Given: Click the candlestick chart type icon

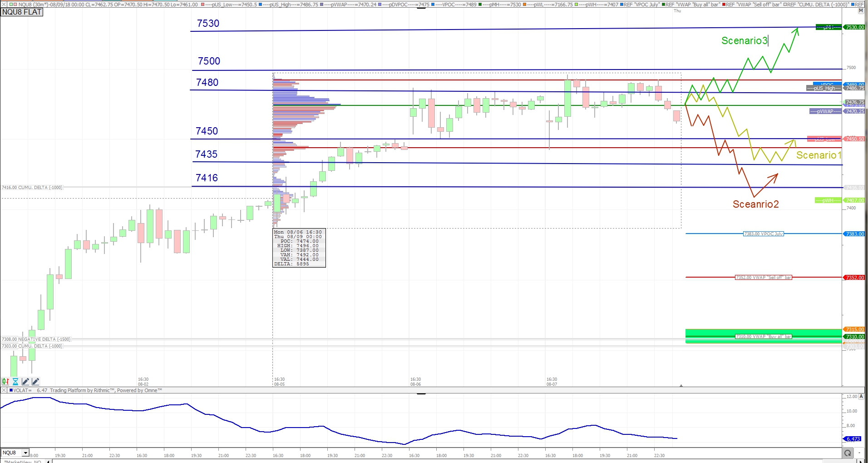Looking at the screenshot, I should pyautogui.click(x=5, y=382).
